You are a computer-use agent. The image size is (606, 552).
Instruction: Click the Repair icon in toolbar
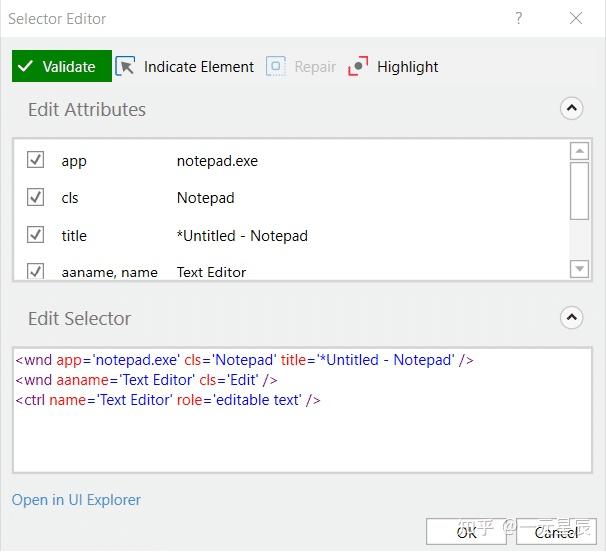[276, 67]
